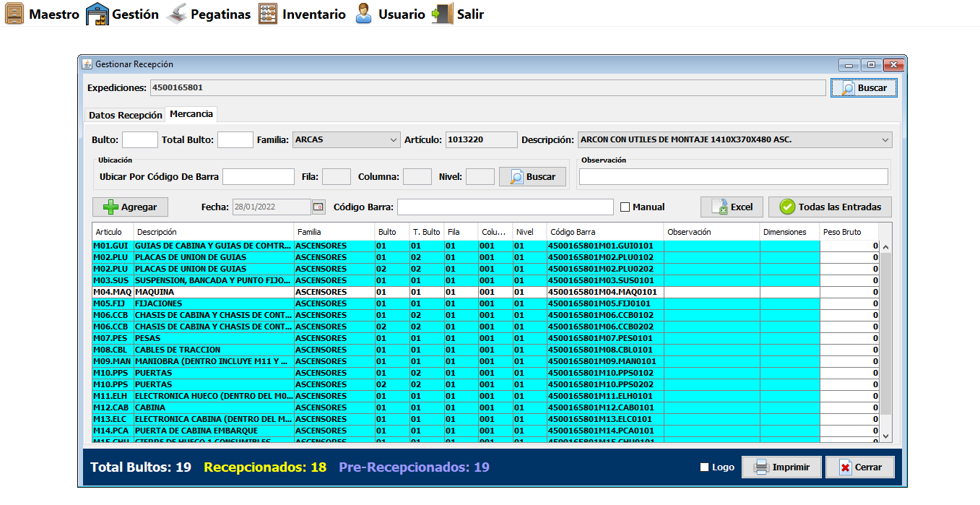Viewport: 980px width, 505px height.
Task: Open the Descripción dropdown list
Action: (x=885, y=139)
